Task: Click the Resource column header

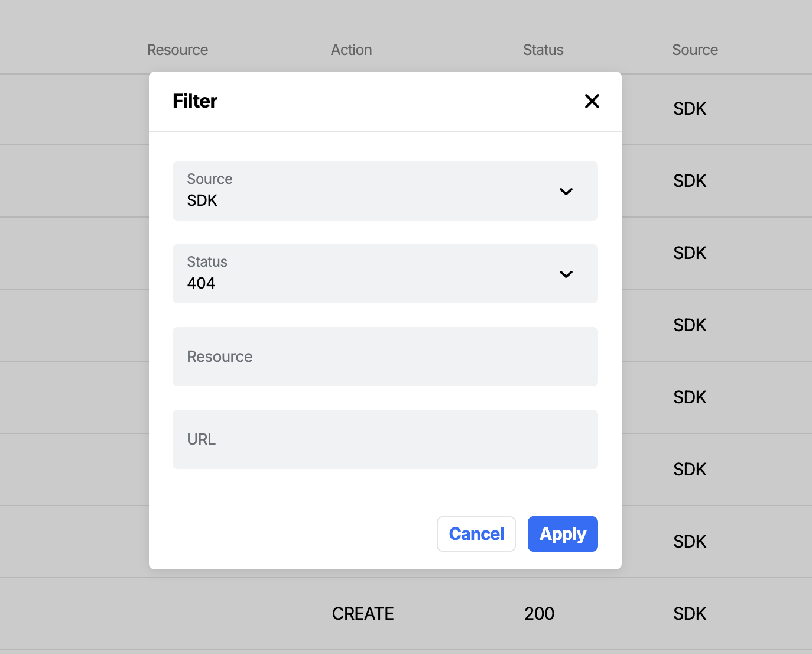Action: 177,50
